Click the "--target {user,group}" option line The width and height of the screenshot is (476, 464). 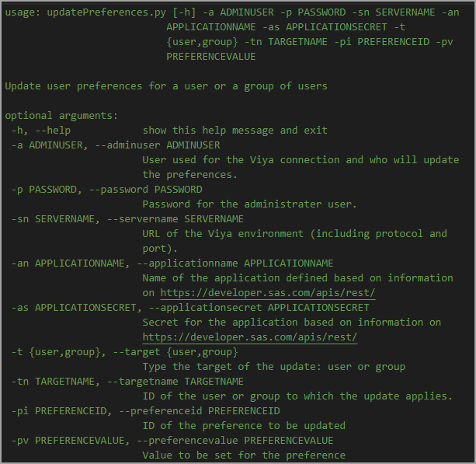124,352
